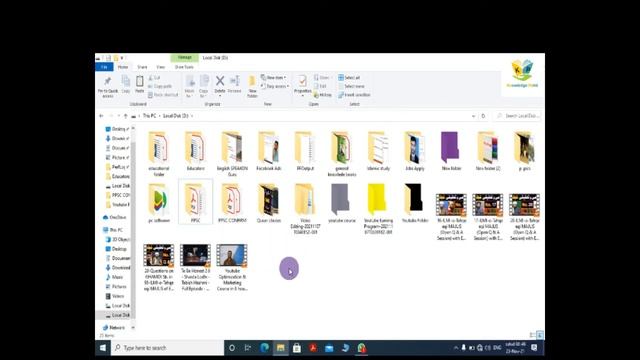Open the File tab
The height and width of the screenshot is (360, 640).
tap(104, 67)
